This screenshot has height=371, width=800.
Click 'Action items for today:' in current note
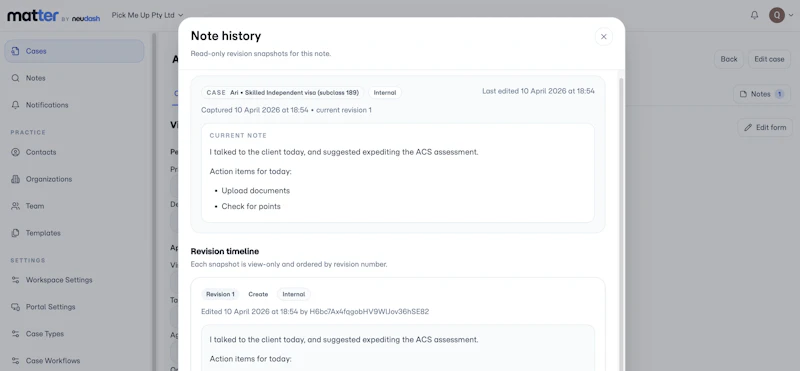(251, 172)
